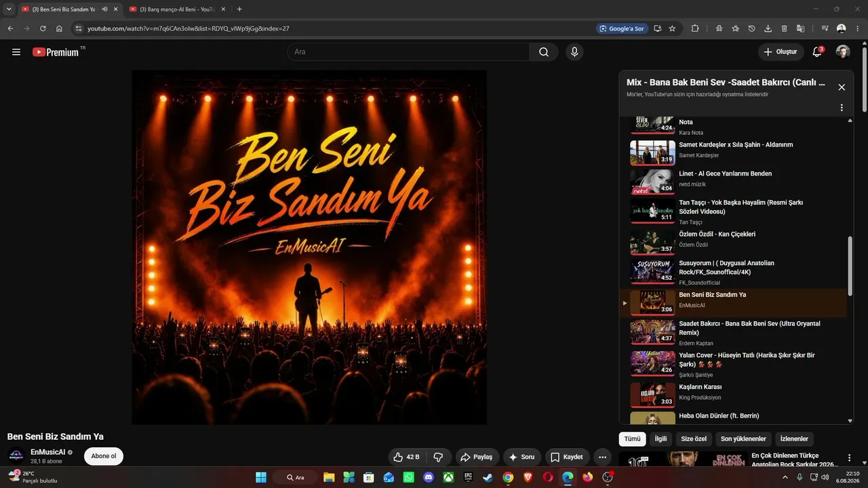Dislike the video with thumbs-down
868x488 pixels.
point(438,457)
